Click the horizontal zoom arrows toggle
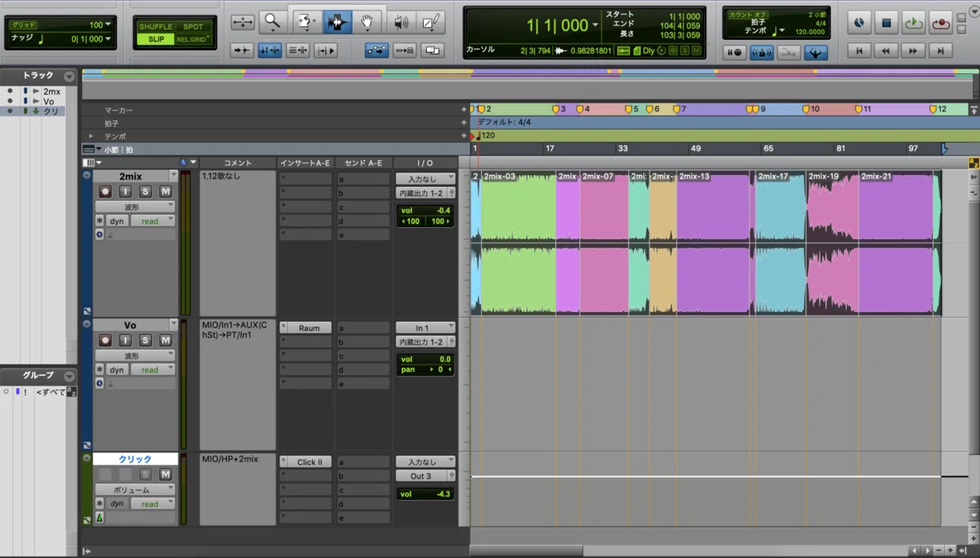Viewport: 980px width, 558px height. (242, 22)
